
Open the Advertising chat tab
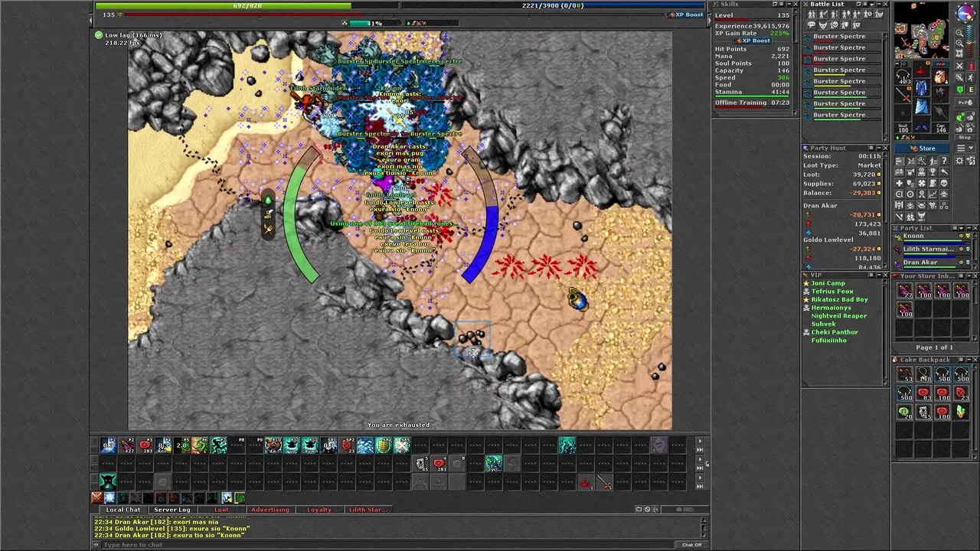[269, 509]
